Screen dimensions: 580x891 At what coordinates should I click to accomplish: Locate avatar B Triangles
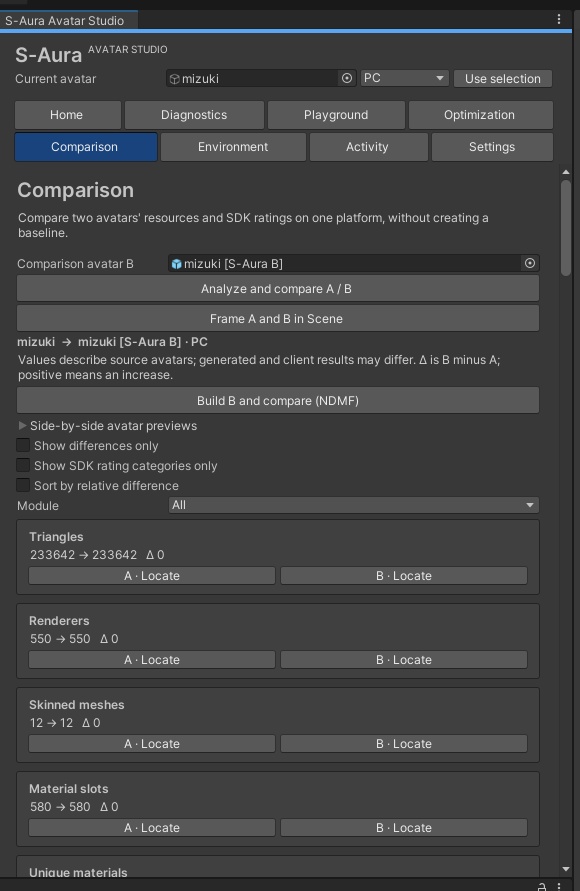pos(404,576)
